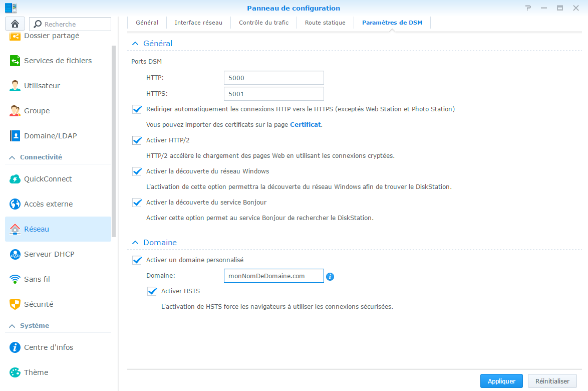Click the HTTPS port field

tap(274, 94)
